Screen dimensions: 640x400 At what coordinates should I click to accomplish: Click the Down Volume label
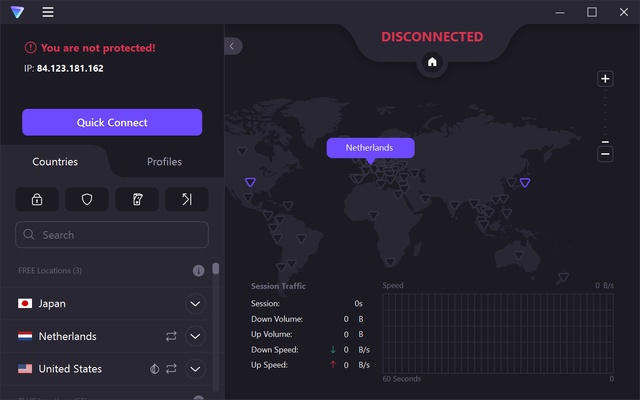tap(277, 319)
